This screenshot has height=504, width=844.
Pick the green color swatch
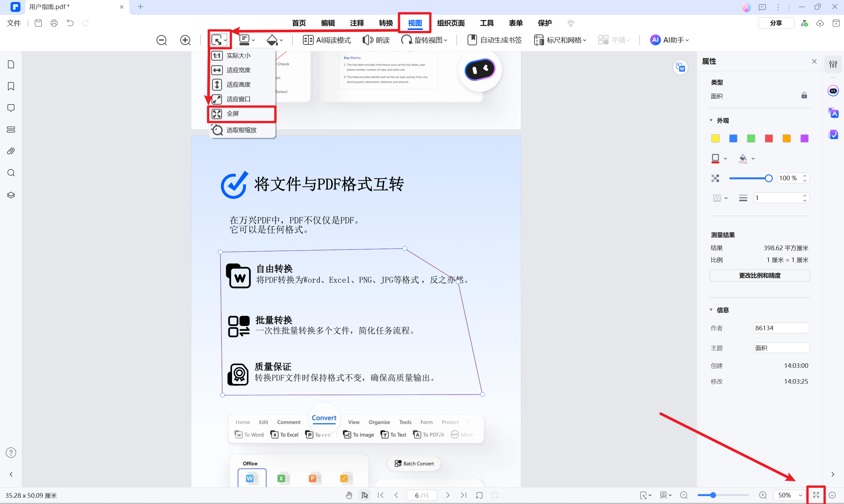[x=751, y=138]
